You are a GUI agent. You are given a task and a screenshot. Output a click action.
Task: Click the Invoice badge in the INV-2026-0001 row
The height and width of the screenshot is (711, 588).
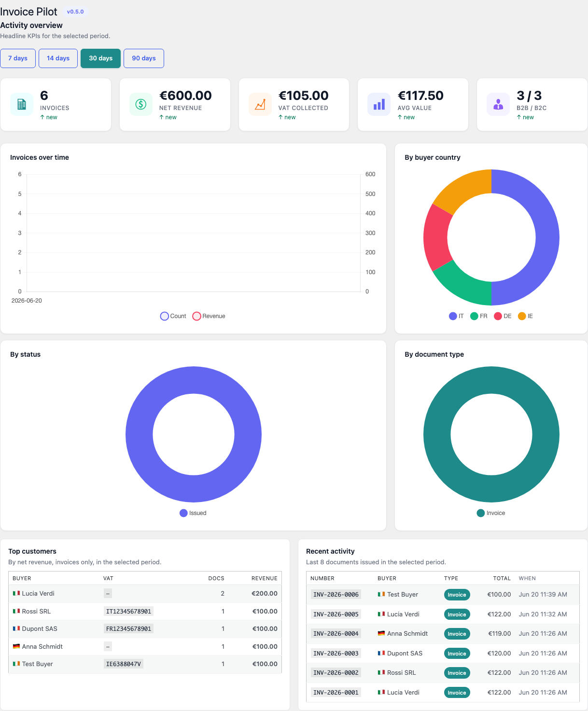tap(457, 693)
